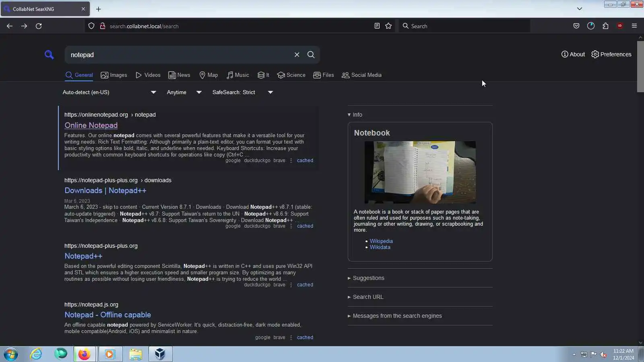Viewport: 644px width, 362px height.
Task: Switch to the Social Media category
Action: click(361, 75)
